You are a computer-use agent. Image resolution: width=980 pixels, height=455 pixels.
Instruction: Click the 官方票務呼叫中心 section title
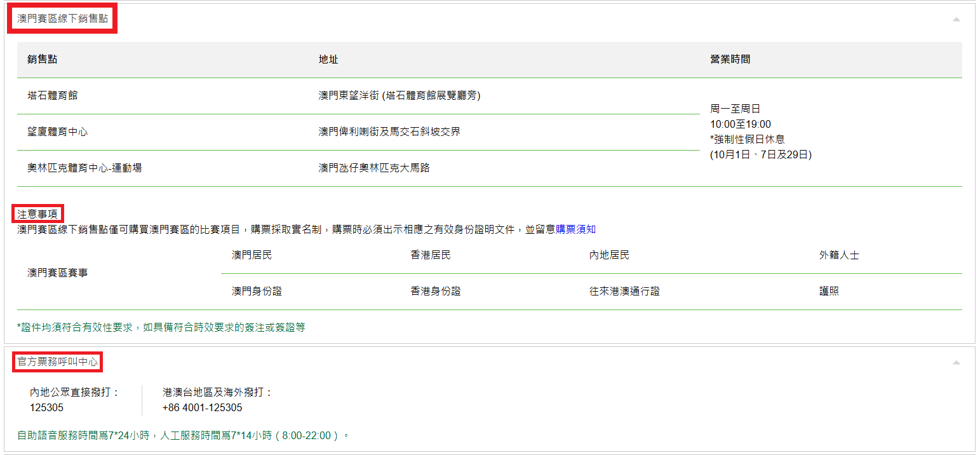[58, 362]
